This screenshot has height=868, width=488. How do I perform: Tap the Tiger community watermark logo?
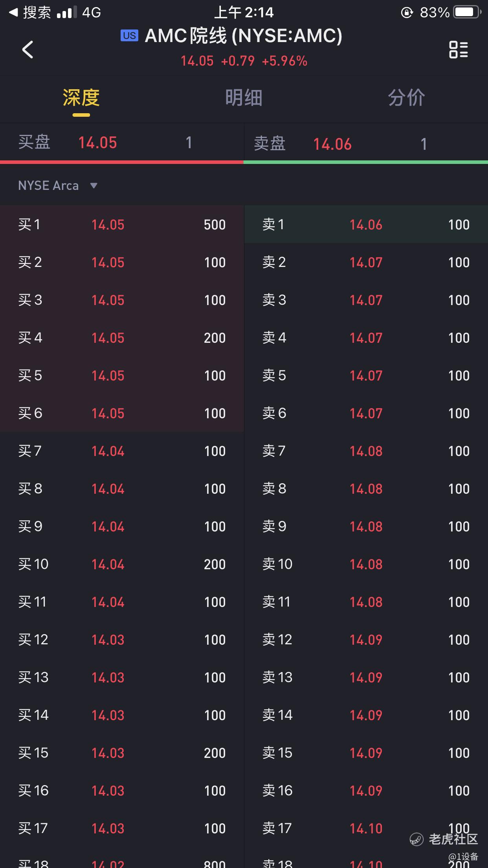coord(416,839)
